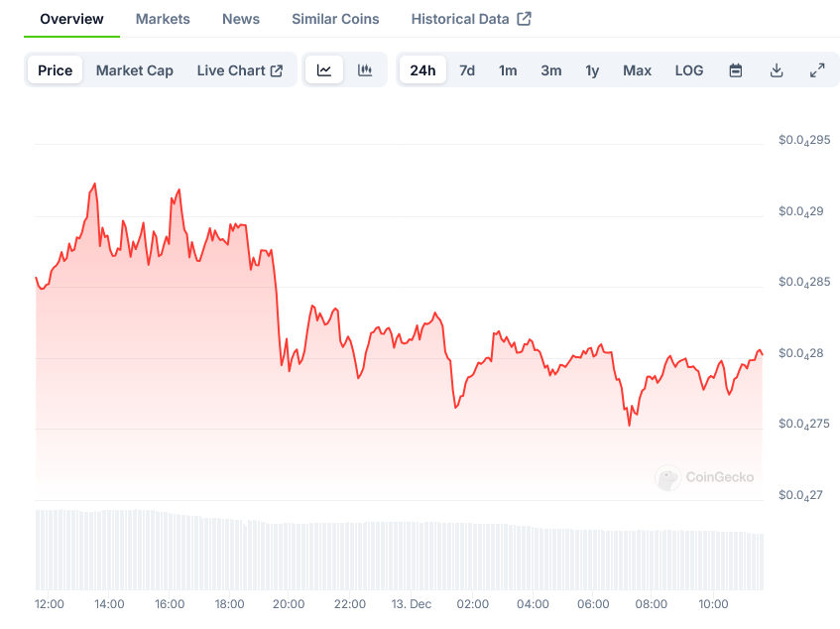Click the CoinGecko watermark logo

[x=668, y=478]
